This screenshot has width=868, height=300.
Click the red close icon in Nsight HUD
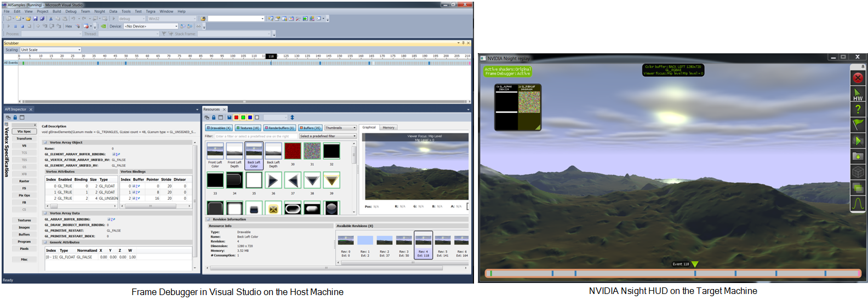pos(858,78)
